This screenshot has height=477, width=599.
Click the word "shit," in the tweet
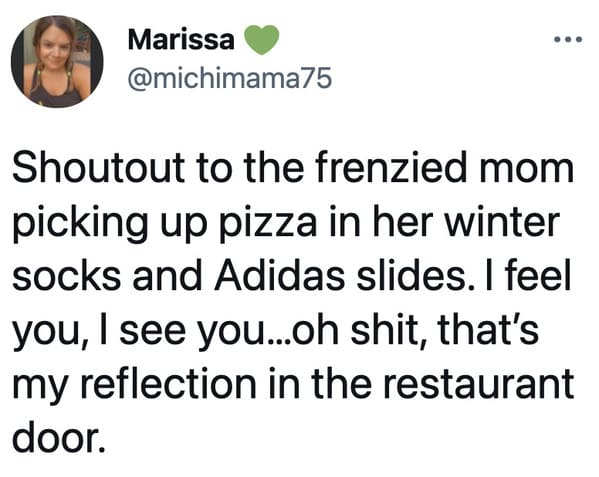click(x=389, y=330)
